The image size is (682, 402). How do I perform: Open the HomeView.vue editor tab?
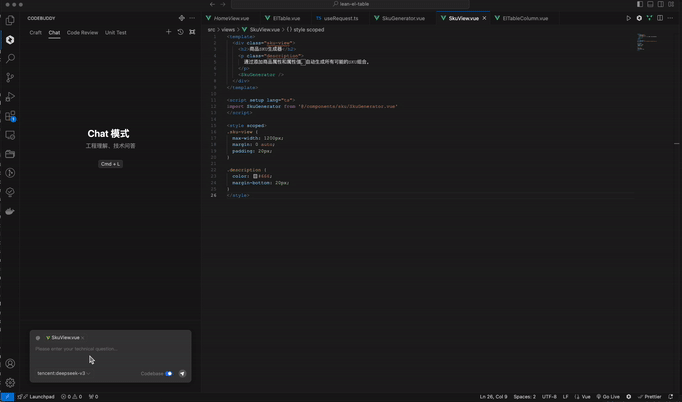[231, 18]
